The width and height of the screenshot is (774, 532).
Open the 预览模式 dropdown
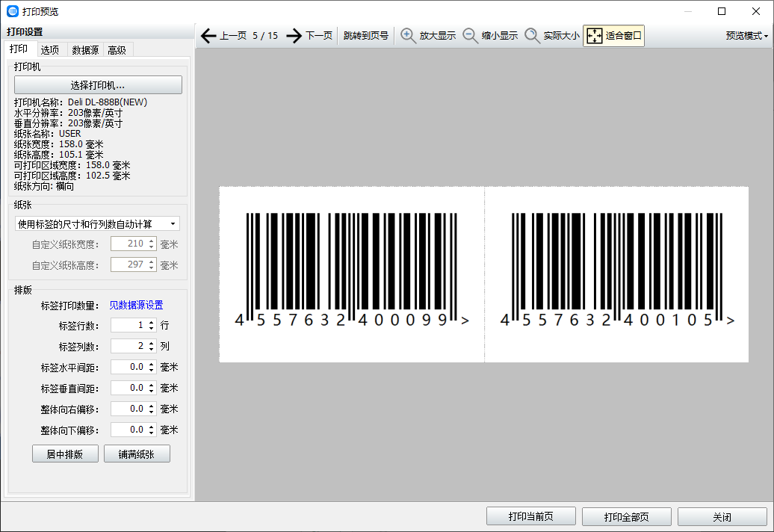tap(746, 36)
